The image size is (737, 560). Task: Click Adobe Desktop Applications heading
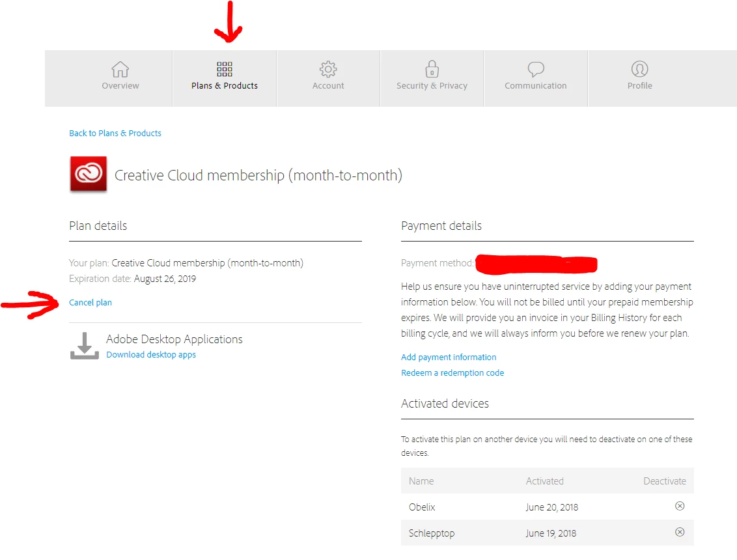tap(174, 339)
